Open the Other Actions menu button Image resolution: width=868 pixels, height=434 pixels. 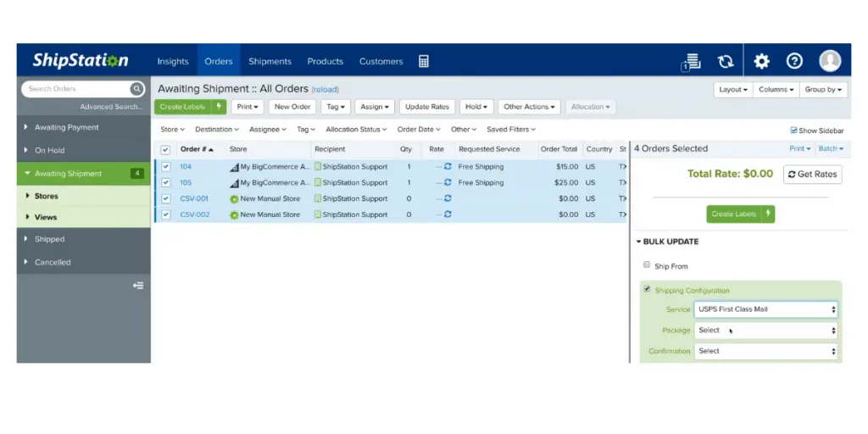point(529,107)
